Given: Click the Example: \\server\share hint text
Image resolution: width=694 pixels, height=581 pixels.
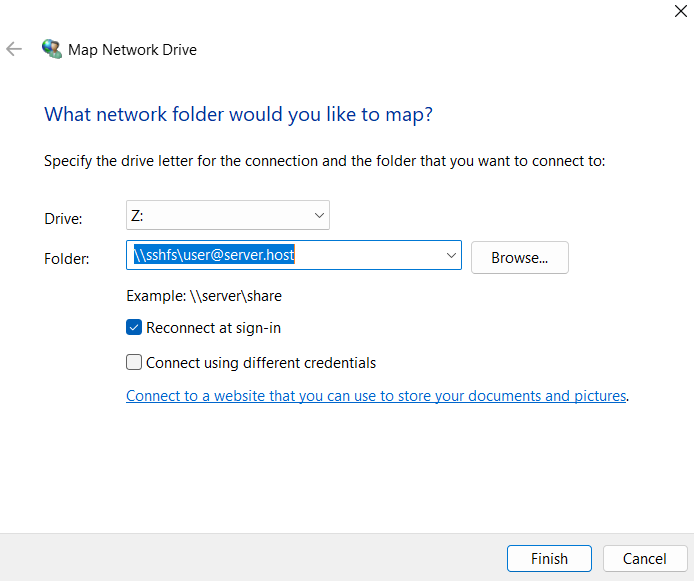Looking at the screenshot, I should point(204,296).
